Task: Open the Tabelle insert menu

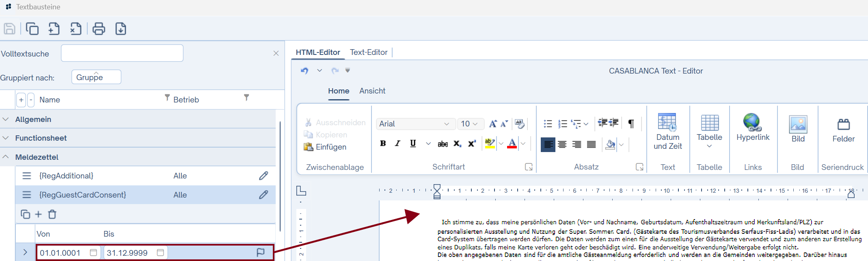Action: coord(709,131)
